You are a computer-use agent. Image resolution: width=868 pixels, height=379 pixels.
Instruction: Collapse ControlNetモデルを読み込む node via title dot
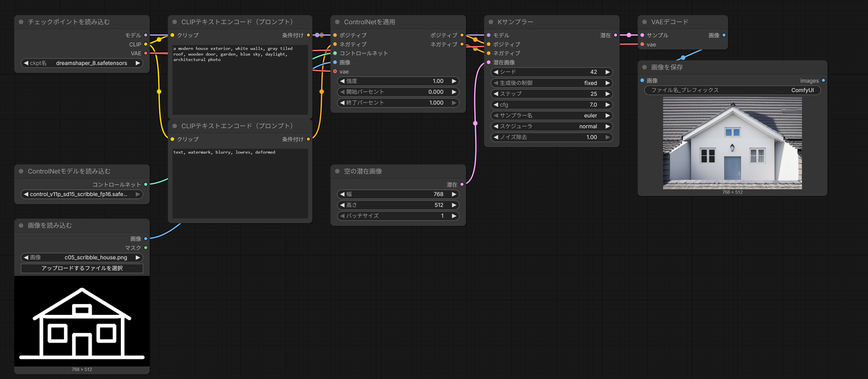21,172
